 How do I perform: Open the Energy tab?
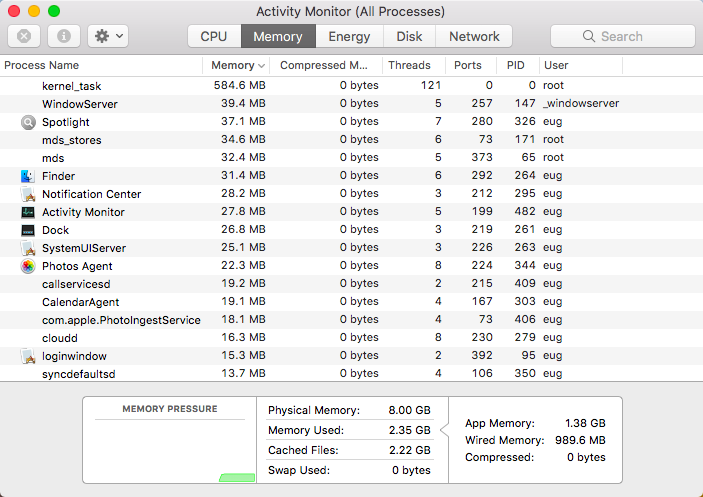(x=349, y=36)
